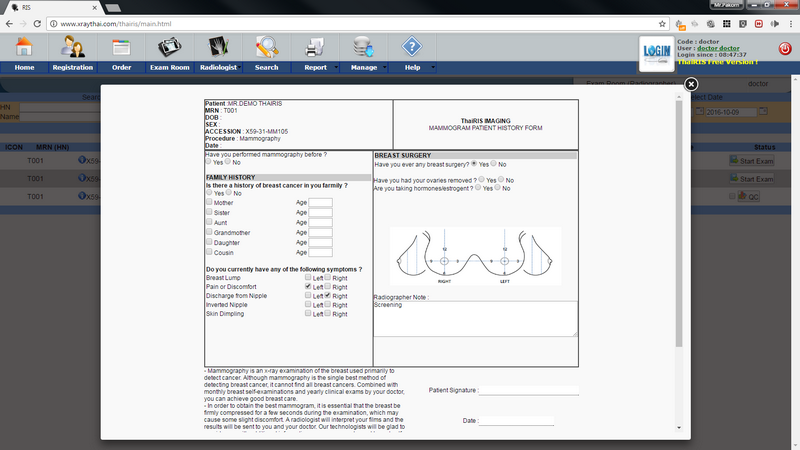Click in the Radiographer Note text area
This screenshot has height=450, width=800.
click(x=475, y=318)
